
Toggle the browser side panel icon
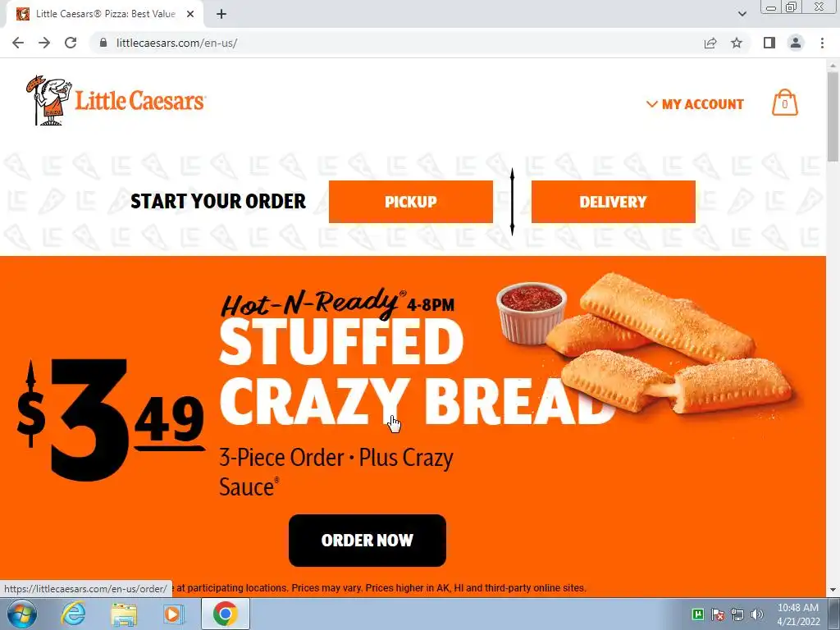point(769,43)
